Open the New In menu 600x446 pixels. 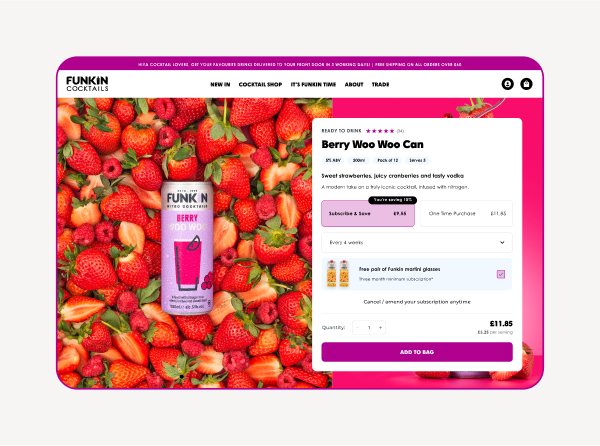pyautogui.click(x=220, y=85)
